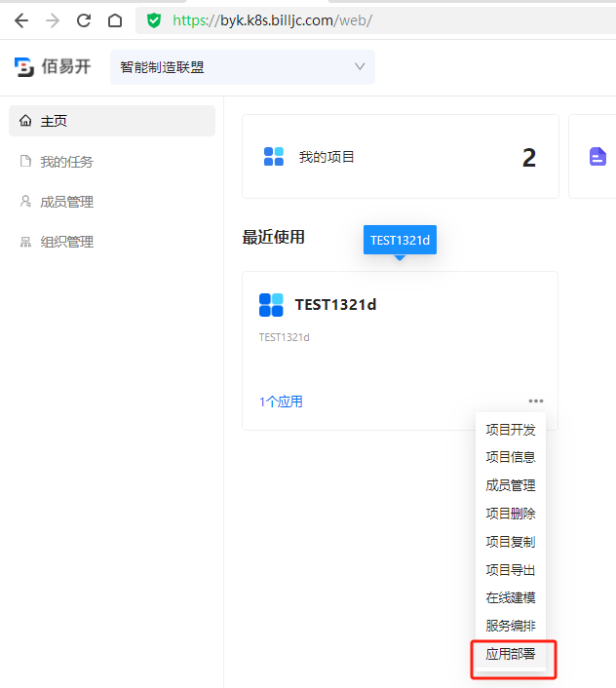Open 组织管理 in the sidebar
616x688 pixels.
tap(66, 242)
